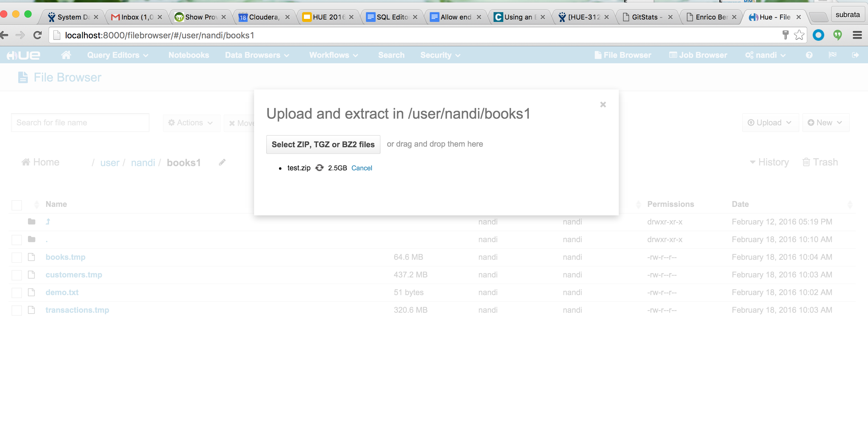Open Job Browser from navbar
Viewport: 868px width, 435px height.
tap(698, 55)
